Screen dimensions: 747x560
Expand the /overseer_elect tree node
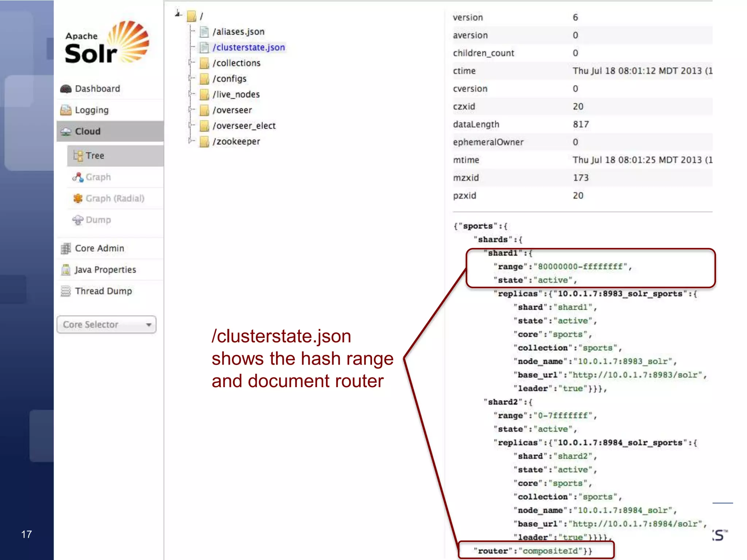pos(190,125)
